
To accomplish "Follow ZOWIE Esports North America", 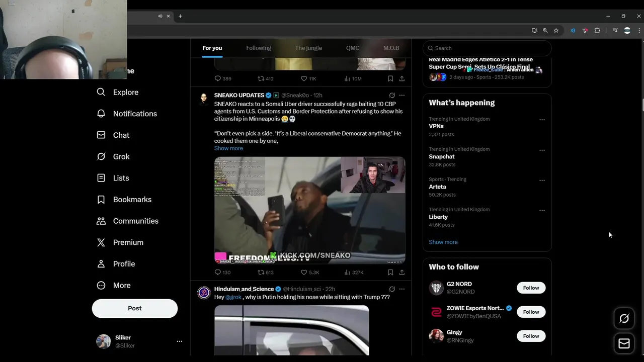I will point(531,312).
